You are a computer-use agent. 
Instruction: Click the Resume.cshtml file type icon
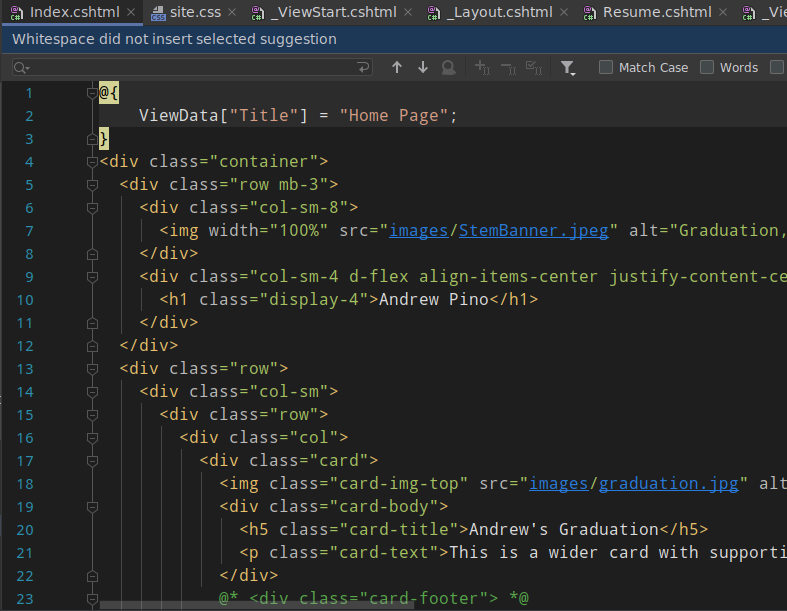(x=590, y=13)
